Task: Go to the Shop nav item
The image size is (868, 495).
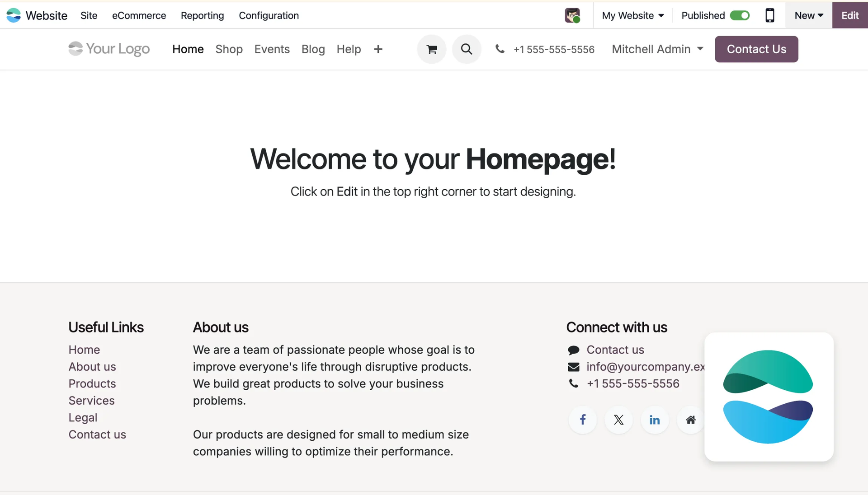Action: tap(229, 49)
